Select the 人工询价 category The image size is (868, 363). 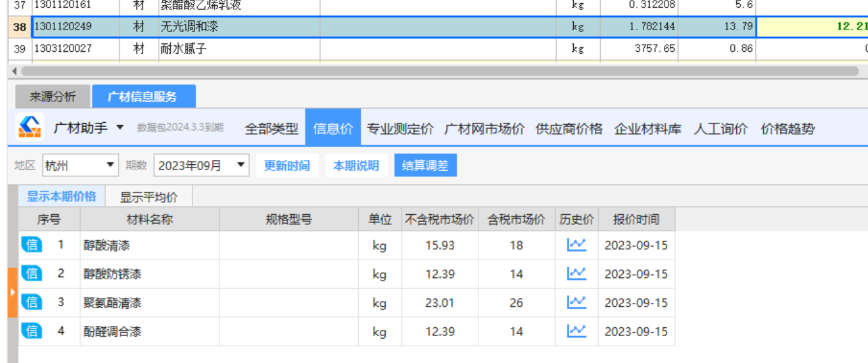(x=720, y=128)
